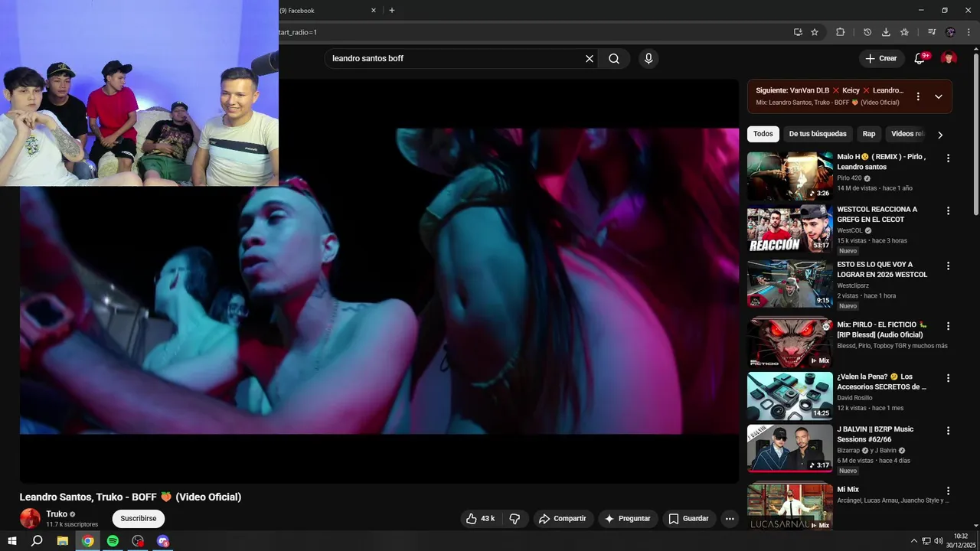Open options for WESTCOL REACCIONA video
The width and height of the screenshot is (980, 551).
click(948, 210)
